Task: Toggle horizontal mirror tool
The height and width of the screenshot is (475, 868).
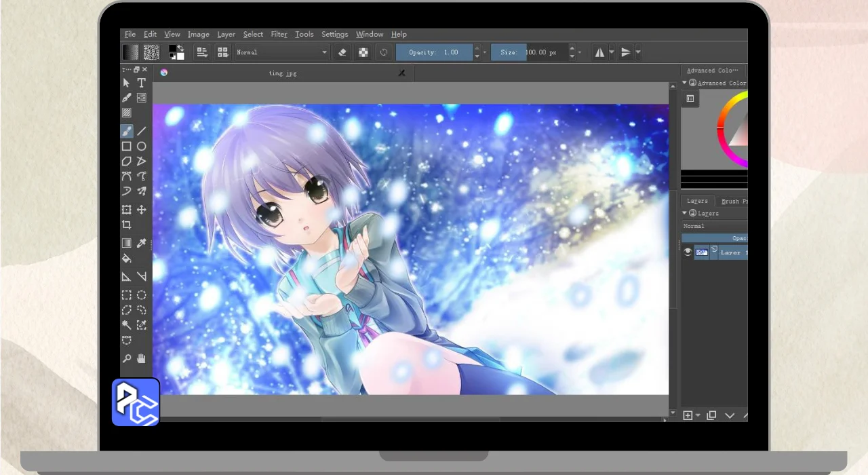Action: [599, 52]
